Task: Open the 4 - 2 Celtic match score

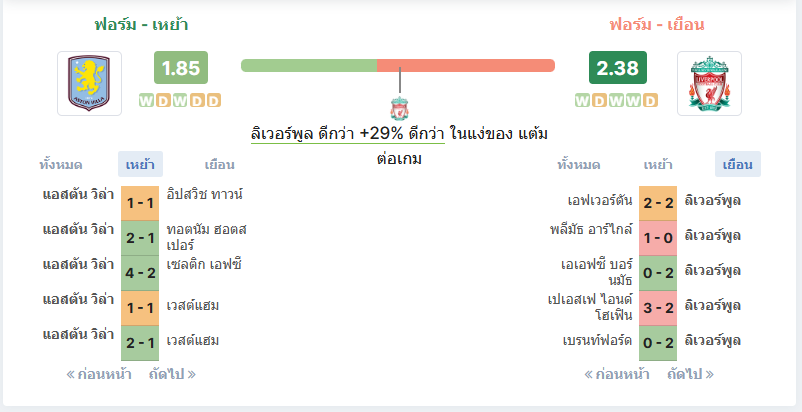Action: pyautogui.click(x=140, y=273)
